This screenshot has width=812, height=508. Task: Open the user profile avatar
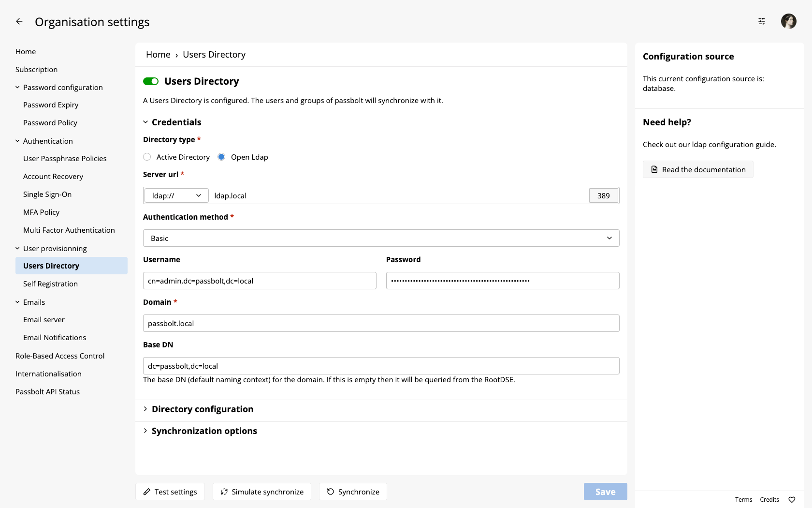point(789,21)
